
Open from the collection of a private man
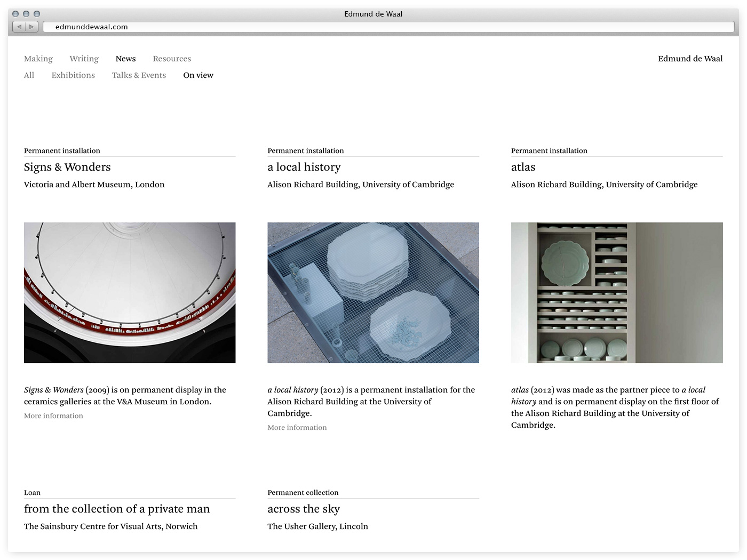[117, 509]
